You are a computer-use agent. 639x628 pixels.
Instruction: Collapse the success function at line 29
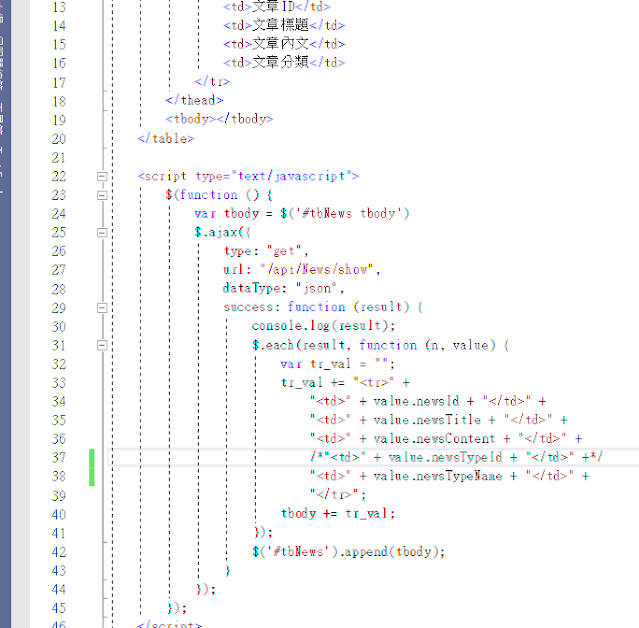[x=102, y=308]
